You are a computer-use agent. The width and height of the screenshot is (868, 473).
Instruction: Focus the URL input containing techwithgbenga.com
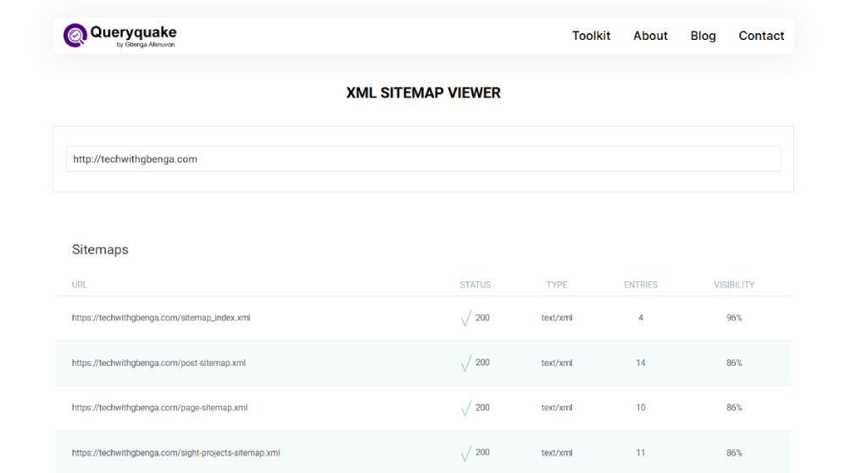424,159
